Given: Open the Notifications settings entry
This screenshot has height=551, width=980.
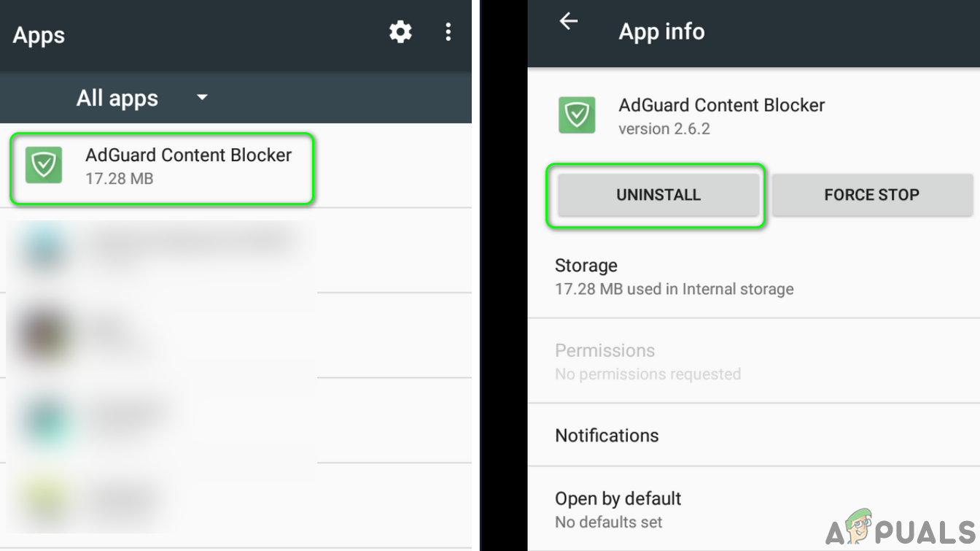Looking at the screenshot, I should coord(753,436).
